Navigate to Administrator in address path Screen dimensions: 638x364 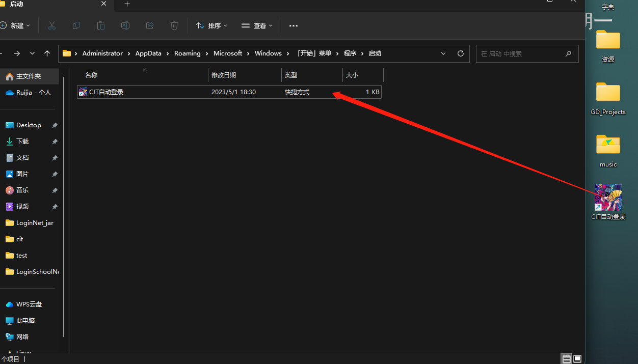point(102,53)
